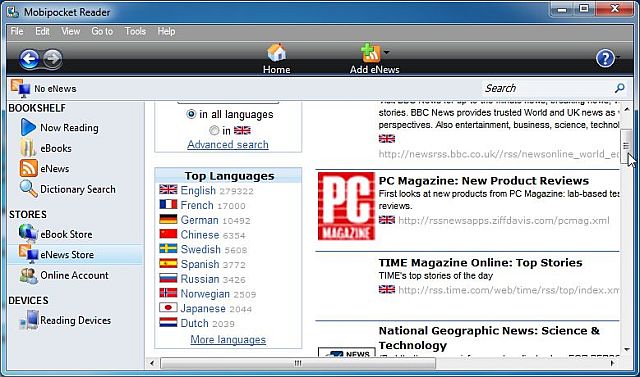Open the German language link
The width and height of the screenshot is (640, 377).
(199, 220)
